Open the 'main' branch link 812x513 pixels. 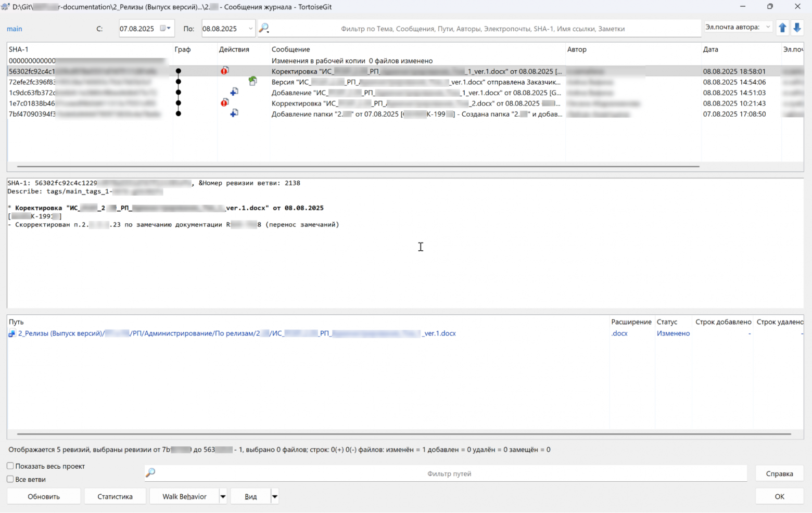(x=14, y=29)
